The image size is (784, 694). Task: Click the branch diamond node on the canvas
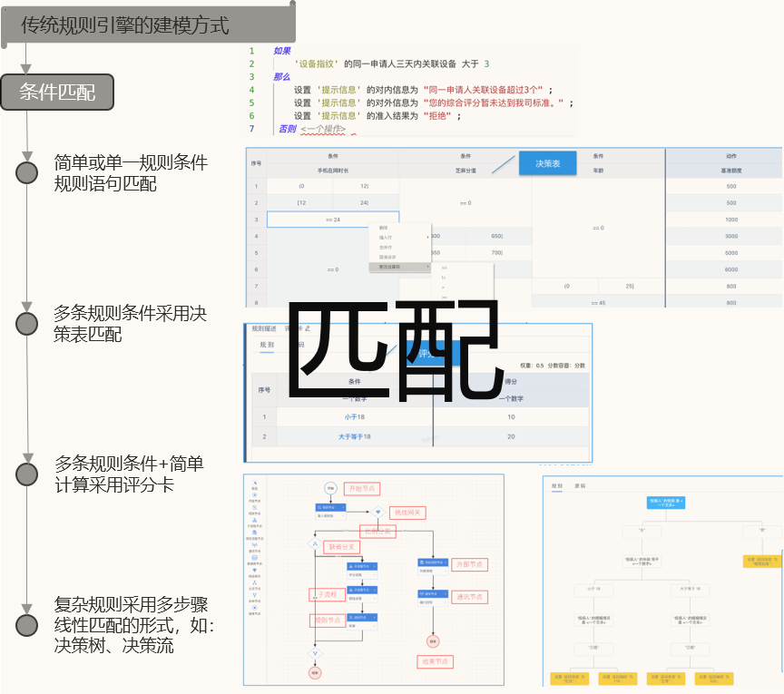coord(315,543)
